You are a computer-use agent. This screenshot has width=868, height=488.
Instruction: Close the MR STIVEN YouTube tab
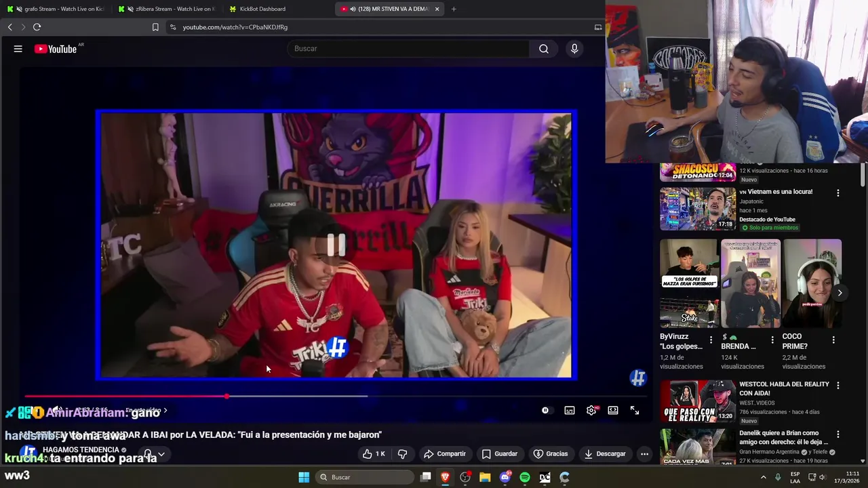(437, 9)
